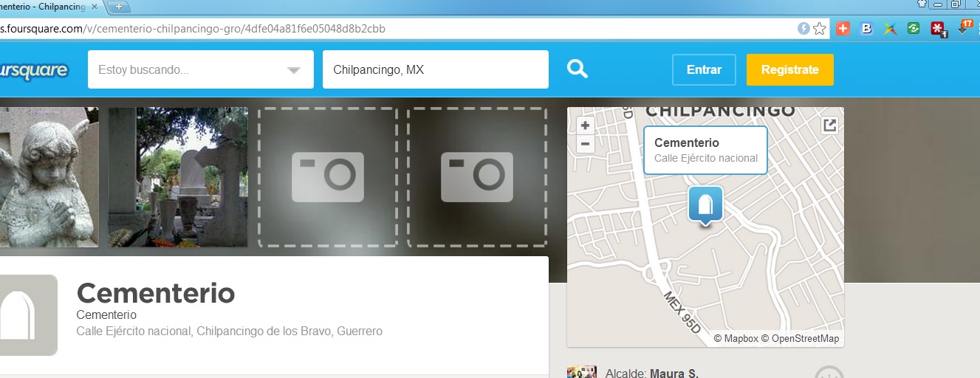This screenshot has width=980, height=378.
Task: Open the red asterisk password extension
Action: tap(938, 29)
